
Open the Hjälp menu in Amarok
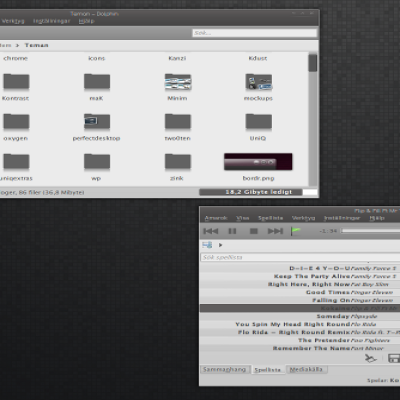pos(377,218)
